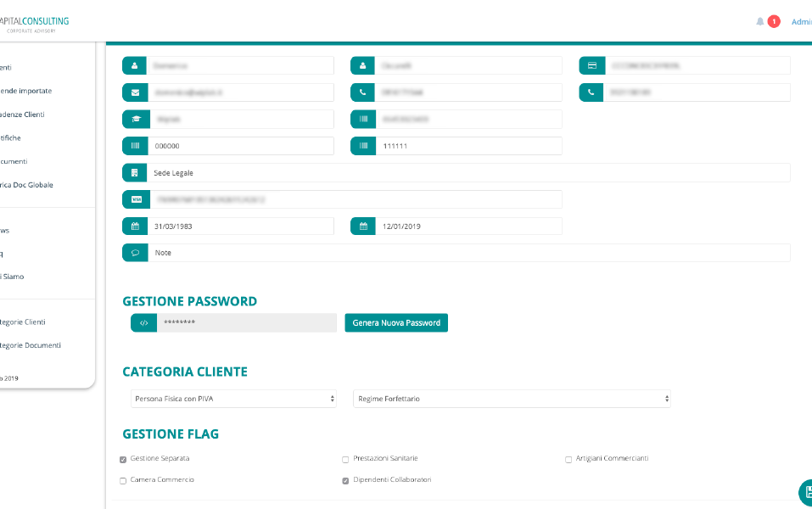Open the Persona Fisica con PIVA dropdown
The image size is (812, 509).
(x=234, y=399)
